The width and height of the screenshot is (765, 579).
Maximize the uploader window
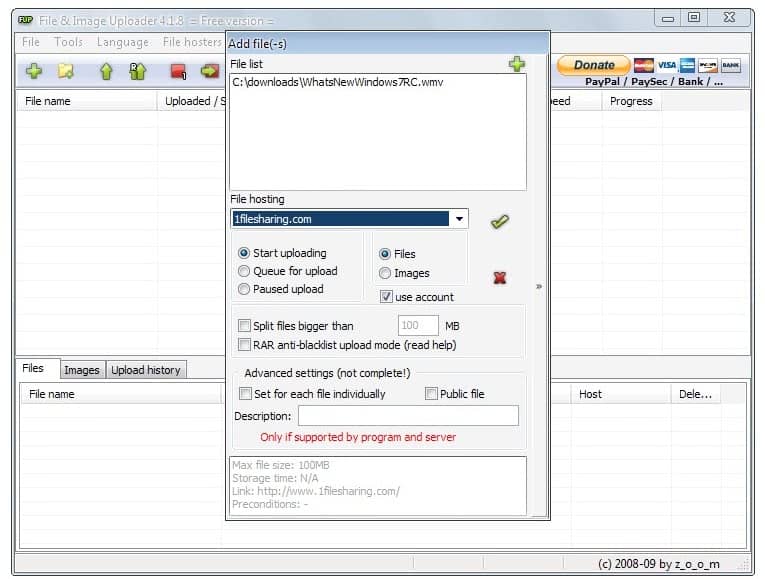point(694,18)
